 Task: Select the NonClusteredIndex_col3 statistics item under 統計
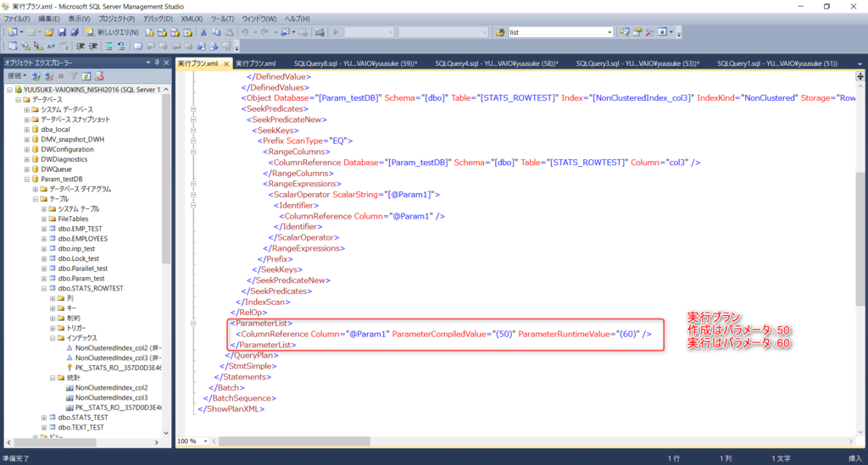[111, 397]
